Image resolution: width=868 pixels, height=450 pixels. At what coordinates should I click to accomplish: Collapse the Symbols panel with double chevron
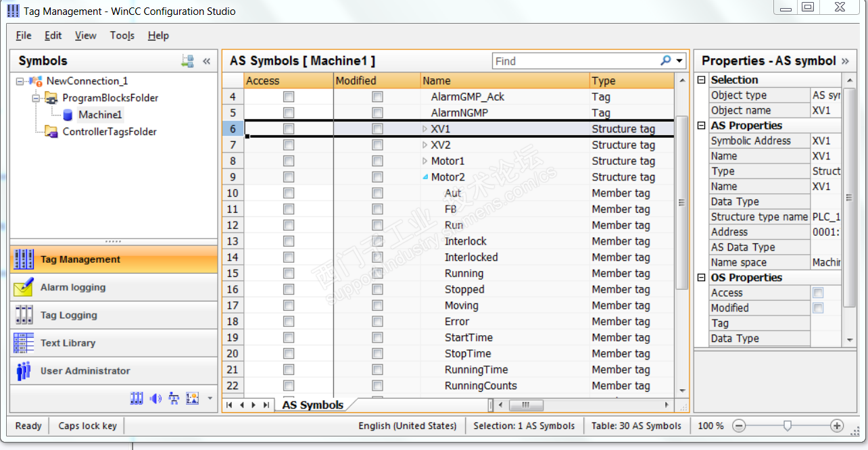(x=207, y=61)
